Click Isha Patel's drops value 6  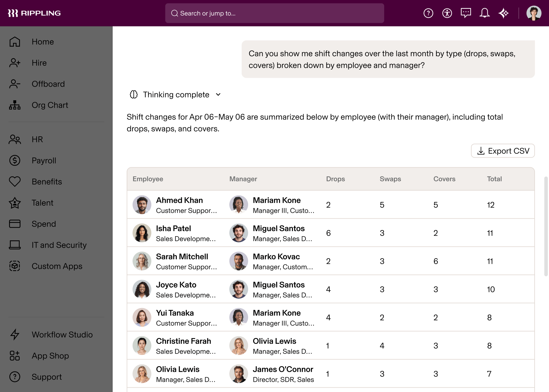[x=328, y=233]
